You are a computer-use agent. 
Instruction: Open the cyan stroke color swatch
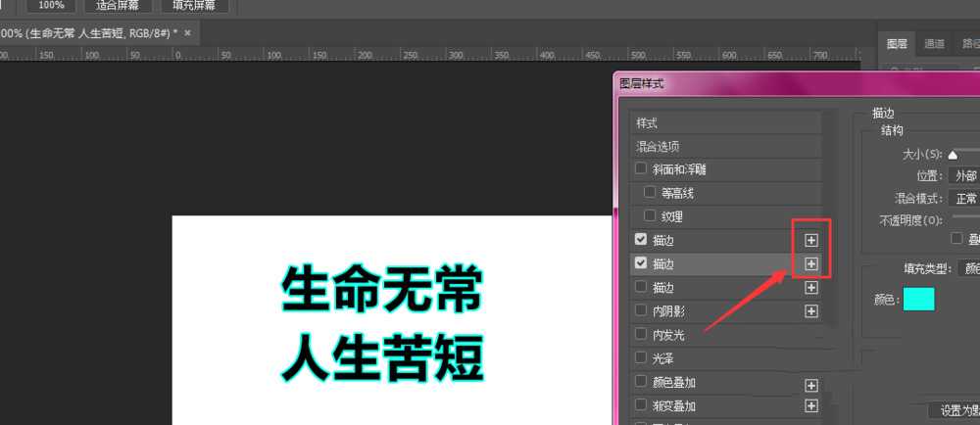(918, 300)
